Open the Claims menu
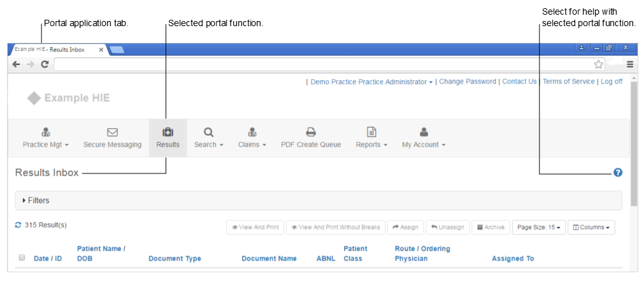Viewport: 644px width, 285px height. (252, 138)
